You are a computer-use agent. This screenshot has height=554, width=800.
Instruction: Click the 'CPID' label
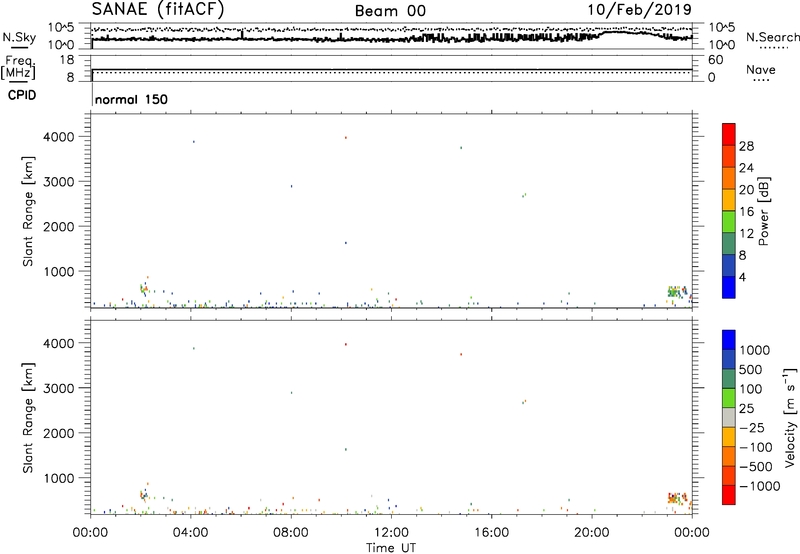pyautogui.click(x=22, y=95)
